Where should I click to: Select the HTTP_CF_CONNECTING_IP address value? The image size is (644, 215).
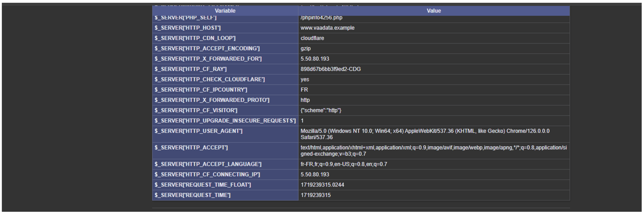point(315,175)
